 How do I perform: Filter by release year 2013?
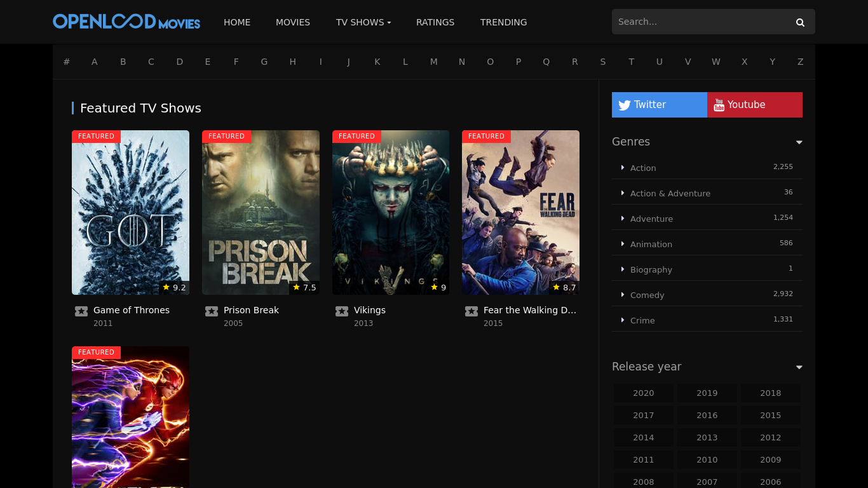707,438
